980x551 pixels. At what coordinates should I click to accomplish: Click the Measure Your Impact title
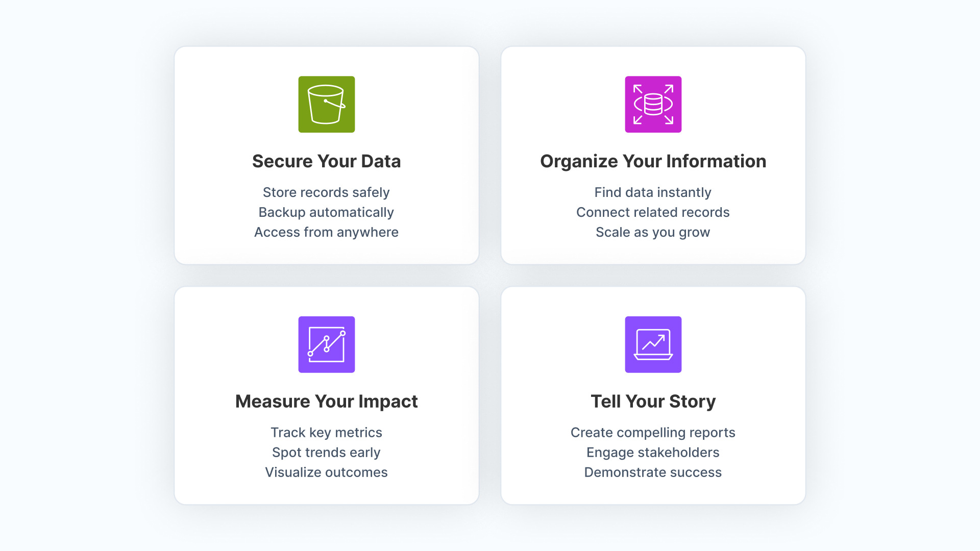[326, 401]
